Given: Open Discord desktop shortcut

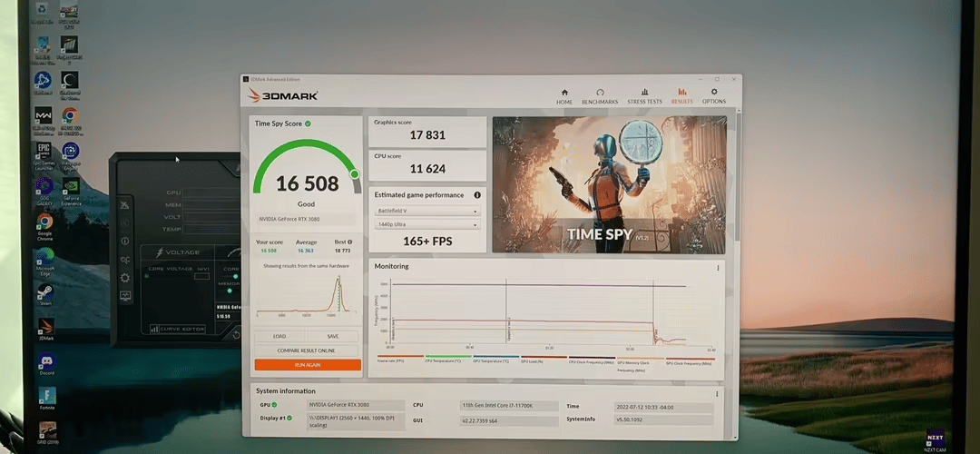Looking at the screenshot, I should coord(46,364).
